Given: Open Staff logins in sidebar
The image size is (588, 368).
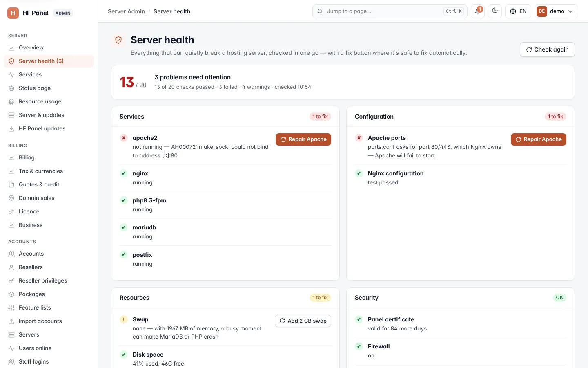Looking at the screenshot, I should pyautogui.click(x=49, y=361).
